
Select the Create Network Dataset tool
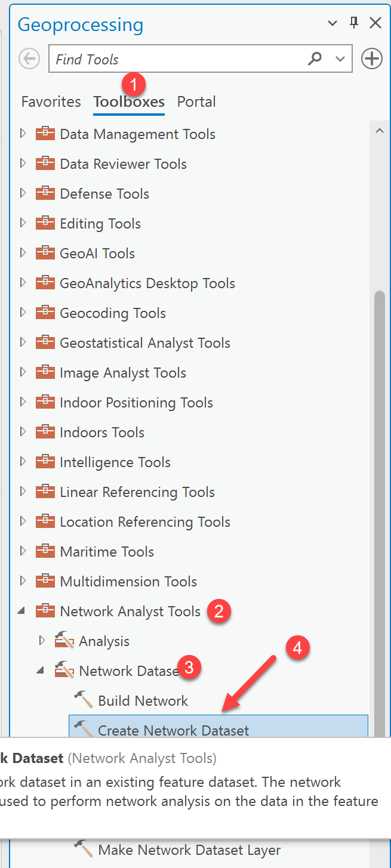click(173, 730)
